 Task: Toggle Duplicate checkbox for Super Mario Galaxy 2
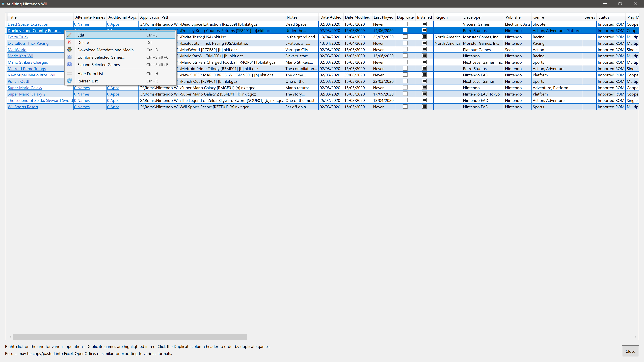405,94
